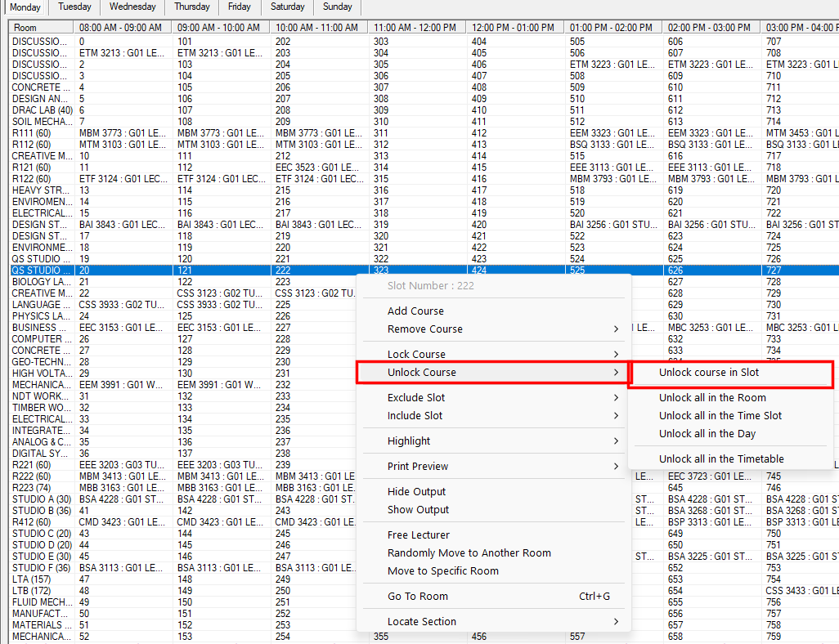This screenshot has height=644, width=839.
Task: Switch to the Sunday tab
Action: (x=337, y=7)
